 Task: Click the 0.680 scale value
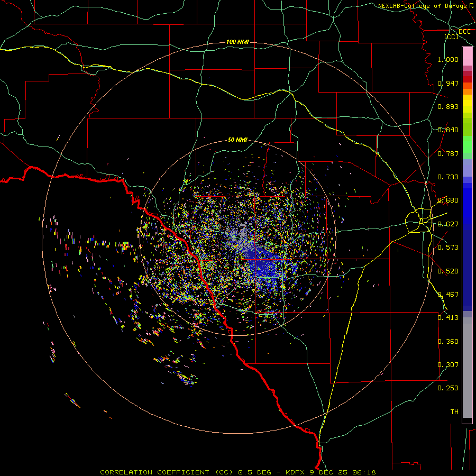click(x=448, y=200)
